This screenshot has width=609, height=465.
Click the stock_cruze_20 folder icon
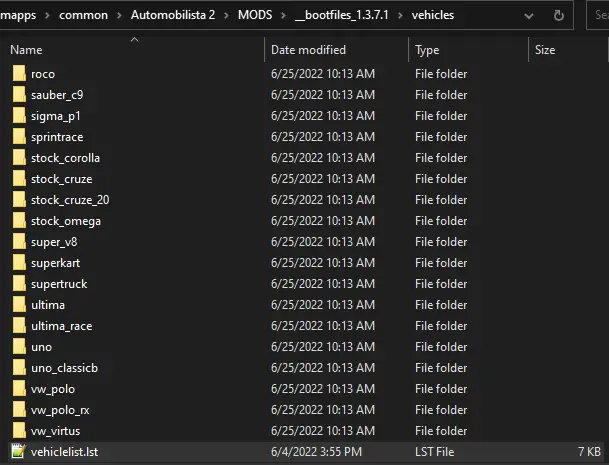pyautogui.click(x=19, y=199)
